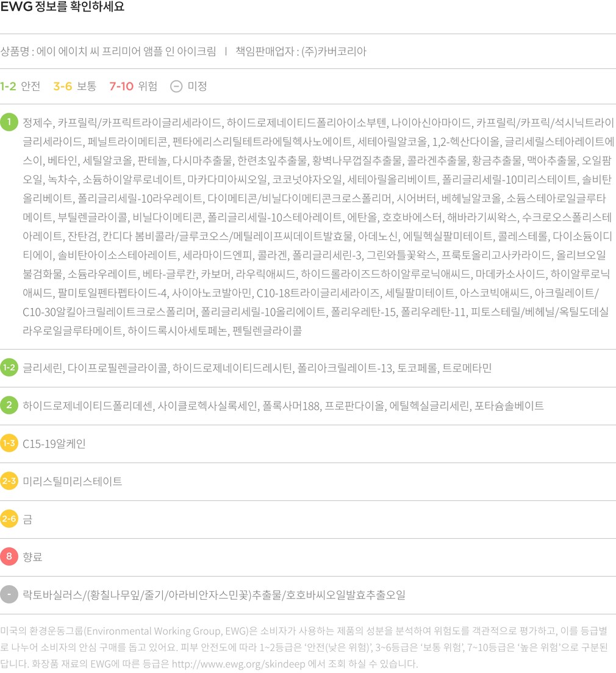Image resolution: width=616 pixels, height=673 pixels.
Task: Select the yellow 3-6 보통 legend label
Action: [74, 86]
